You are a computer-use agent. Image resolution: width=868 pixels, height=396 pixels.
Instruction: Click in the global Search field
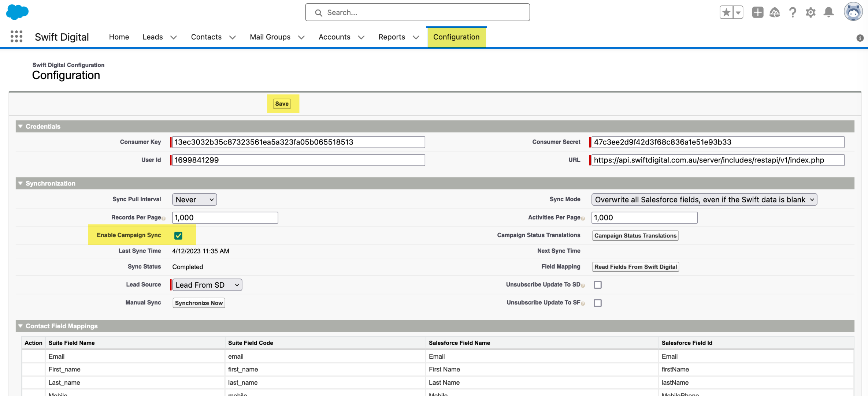(x=418, y=12)
